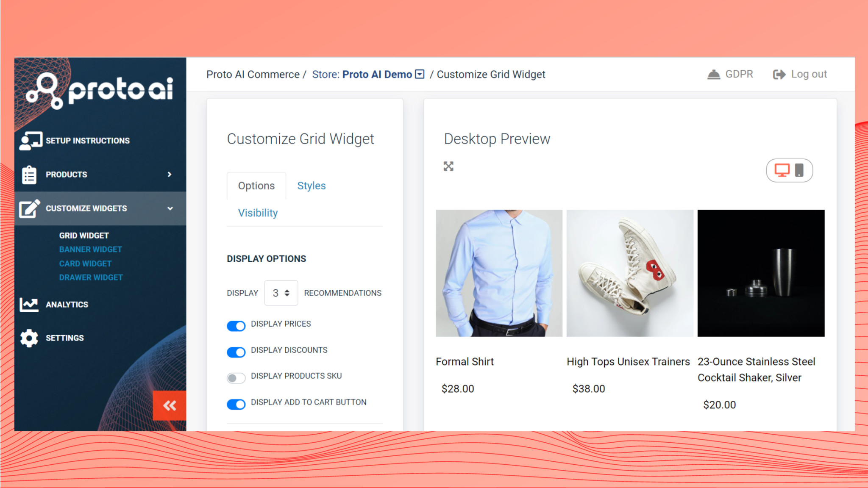Collapse sidebar with the double-arrow button
Viewport: 868px width, 488px height.
point(170,406)
